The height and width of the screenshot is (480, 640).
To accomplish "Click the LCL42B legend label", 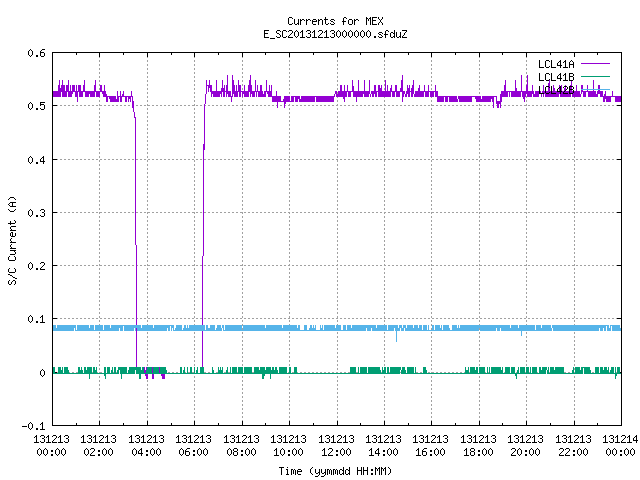I will [x=556, y=90].
